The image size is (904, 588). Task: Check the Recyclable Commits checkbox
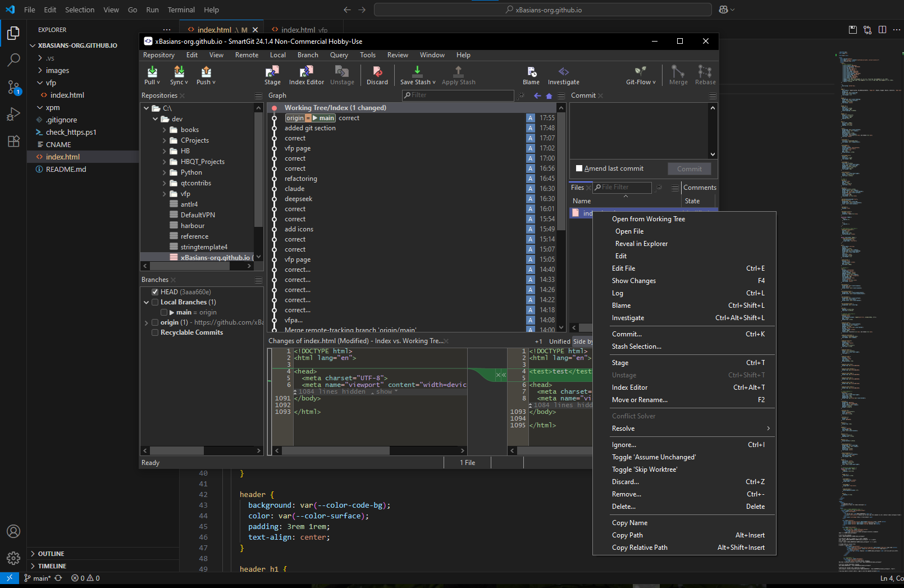(x=155, y=332)
